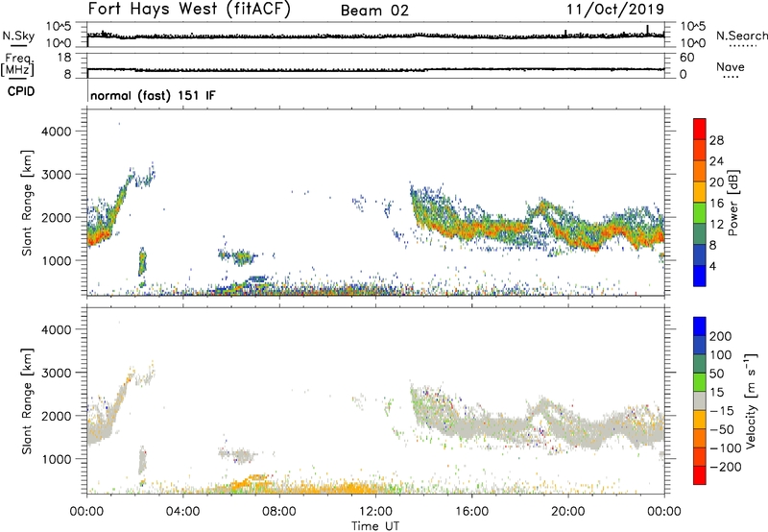Click the −15 tick on Velocity colorbar

tap(721, 410)
